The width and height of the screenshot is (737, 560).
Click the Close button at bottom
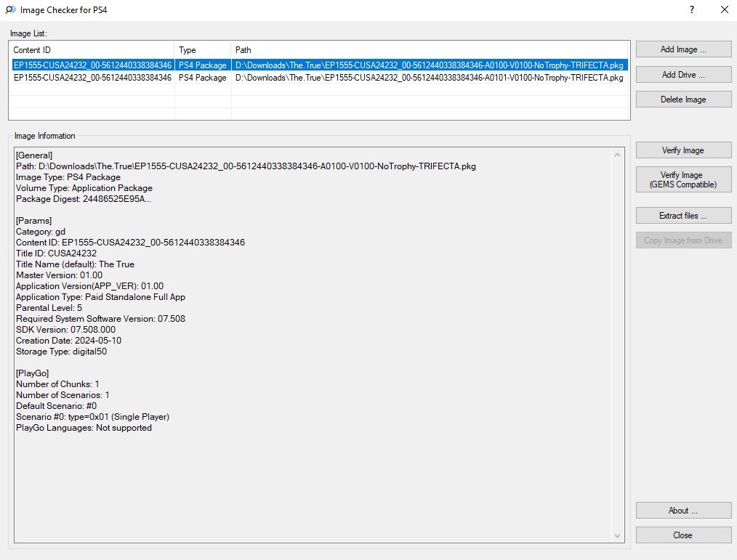pos(683,535)
